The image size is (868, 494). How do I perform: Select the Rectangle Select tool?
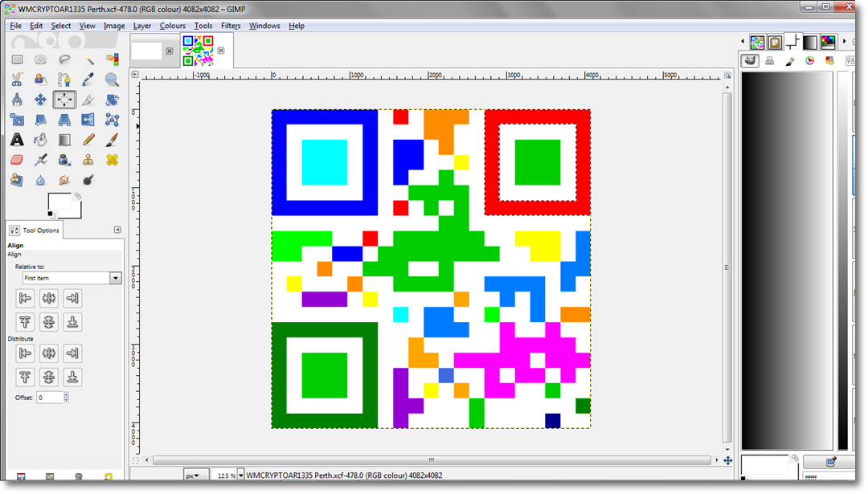point(17,59)
